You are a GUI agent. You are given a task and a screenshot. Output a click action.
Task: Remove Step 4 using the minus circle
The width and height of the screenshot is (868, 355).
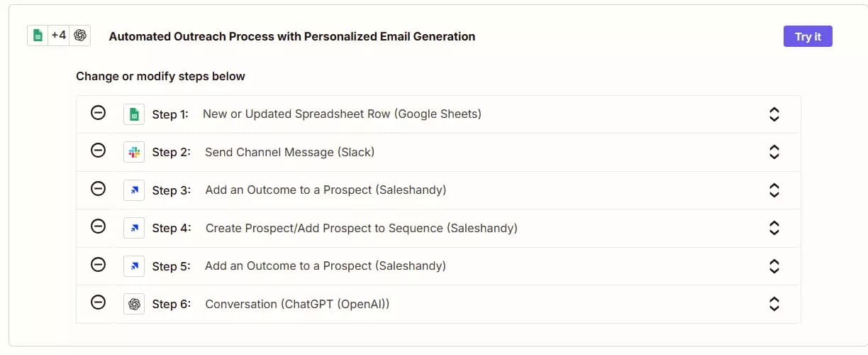[x=99, y=226]
